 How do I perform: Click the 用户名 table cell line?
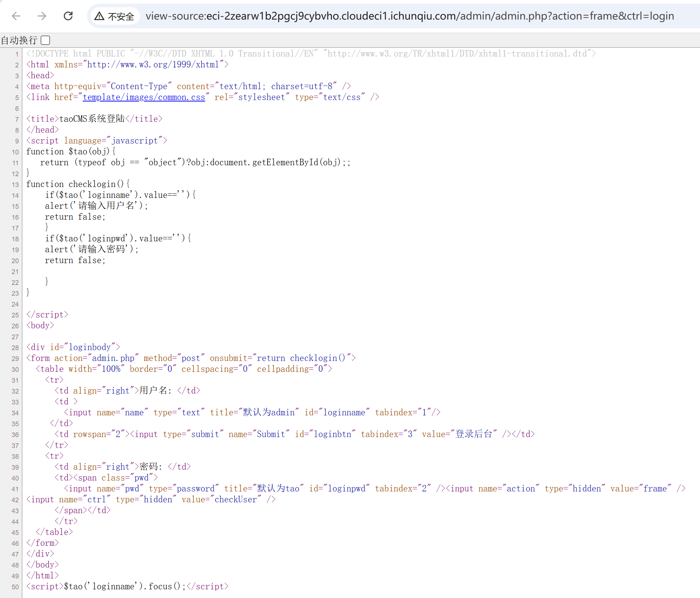click(127, 391)
